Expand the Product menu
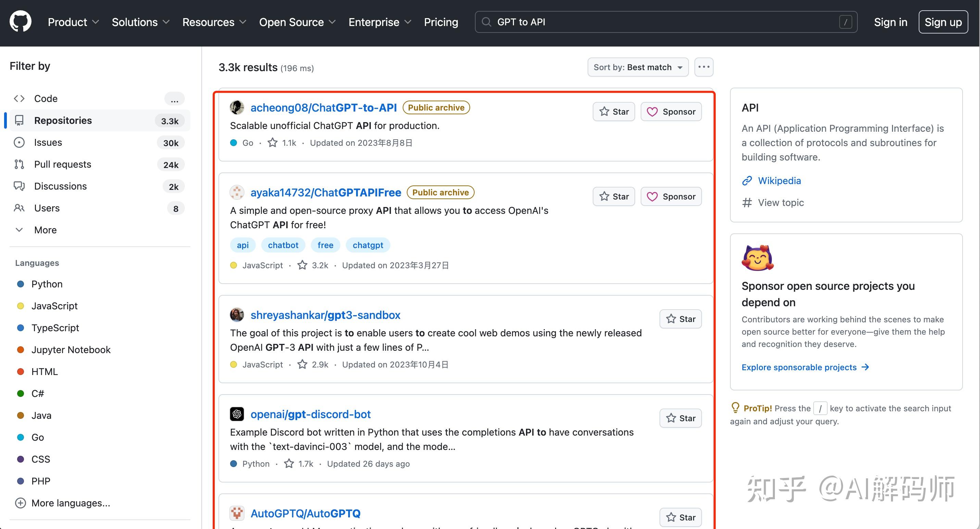980x529 pixels. [x=73, y=22]
